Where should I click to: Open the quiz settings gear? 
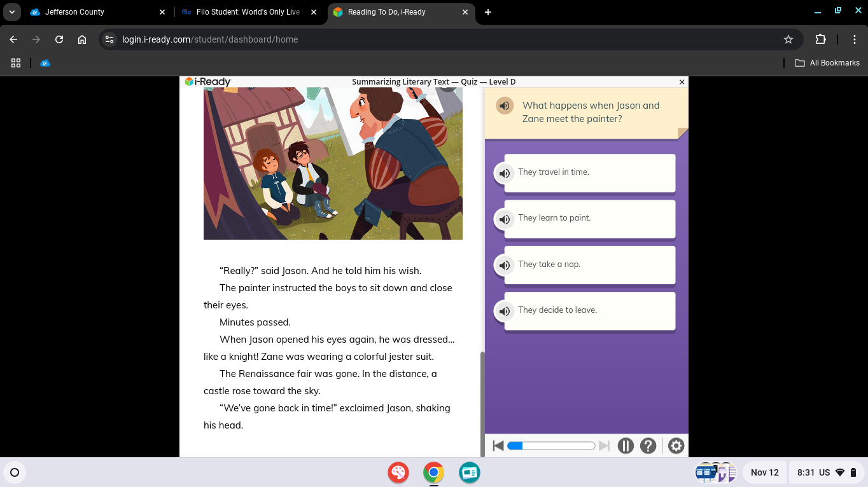point(676,446)
